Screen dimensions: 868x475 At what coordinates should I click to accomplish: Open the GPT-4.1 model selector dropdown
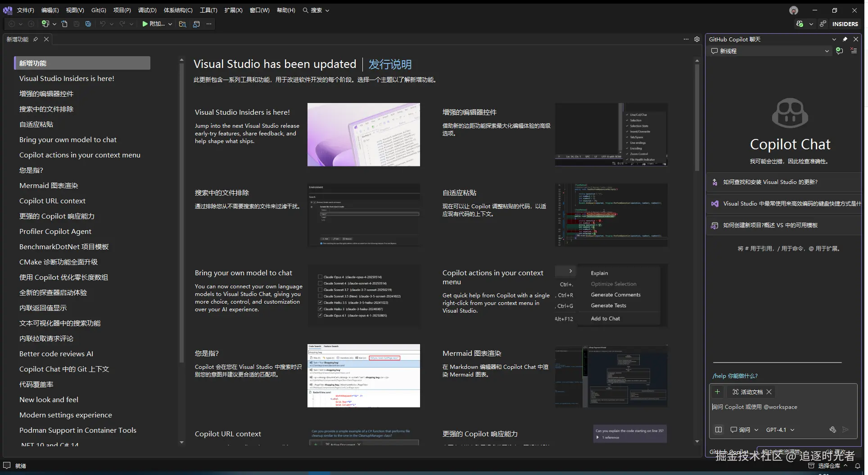pos(780,430)
